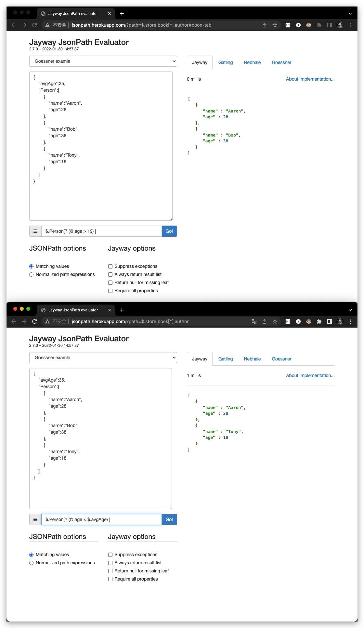The height and width of the screenshot is (628, 364).
Task: Open About implementation link beside 0 millis
Action: tap(310, 79)
